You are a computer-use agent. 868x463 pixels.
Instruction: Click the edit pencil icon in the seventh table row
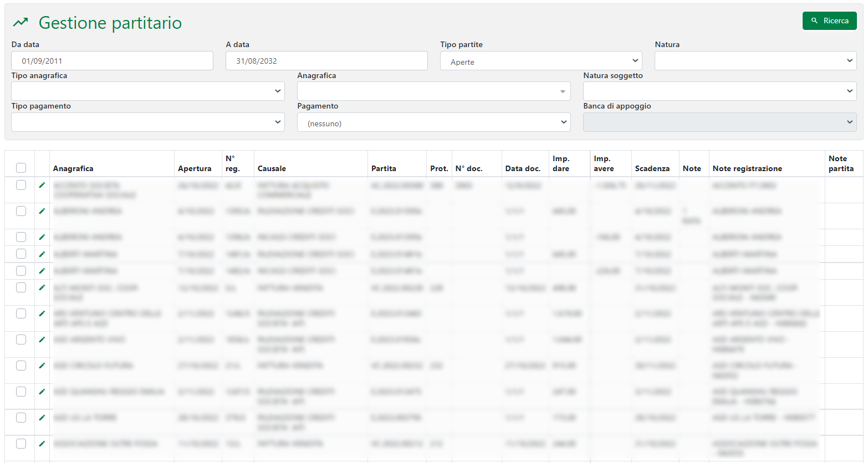pos(42,313)
